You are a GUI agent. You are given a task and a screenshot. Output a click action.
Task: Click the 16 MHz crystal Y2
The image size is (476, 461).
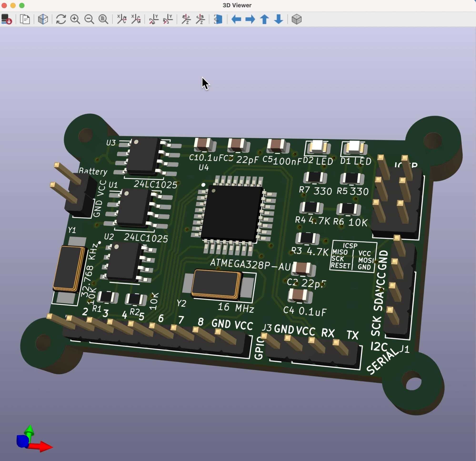(217, 284)
